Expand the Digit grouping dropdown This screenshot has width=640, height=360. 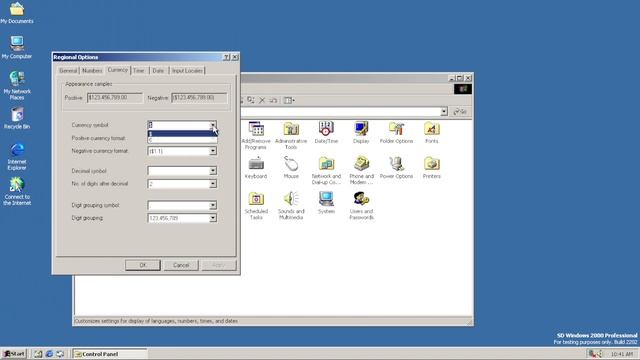tap(213, 218)
